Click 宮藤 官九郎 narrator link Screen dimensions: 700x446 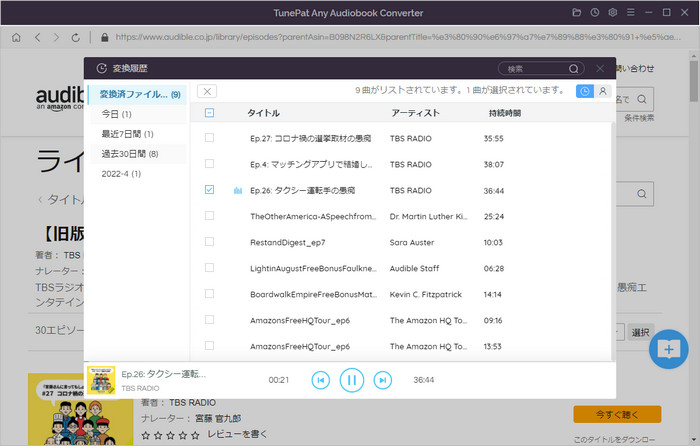click(218, 418)
